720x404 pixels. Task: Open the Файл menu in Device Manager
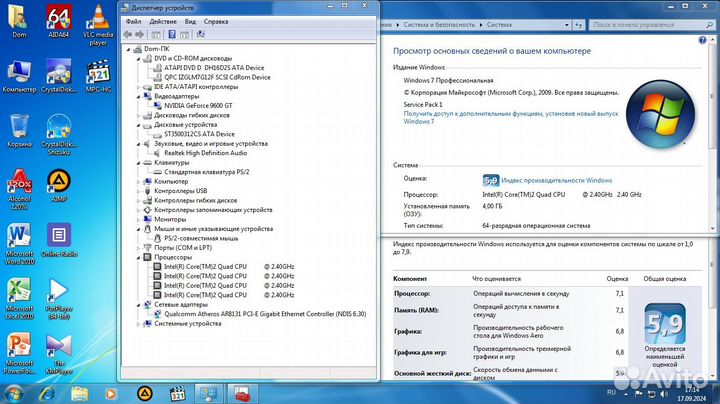coord(134,22)
